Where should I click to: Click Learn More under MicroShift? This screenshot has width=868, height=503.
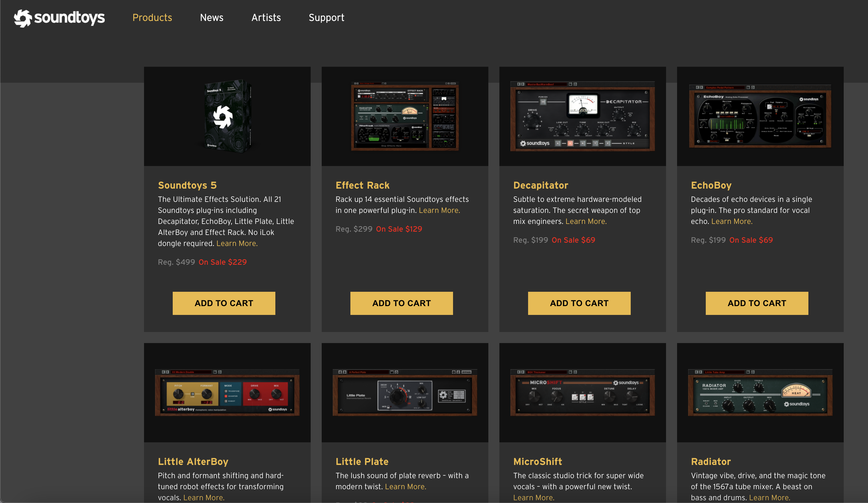[534, 497]
